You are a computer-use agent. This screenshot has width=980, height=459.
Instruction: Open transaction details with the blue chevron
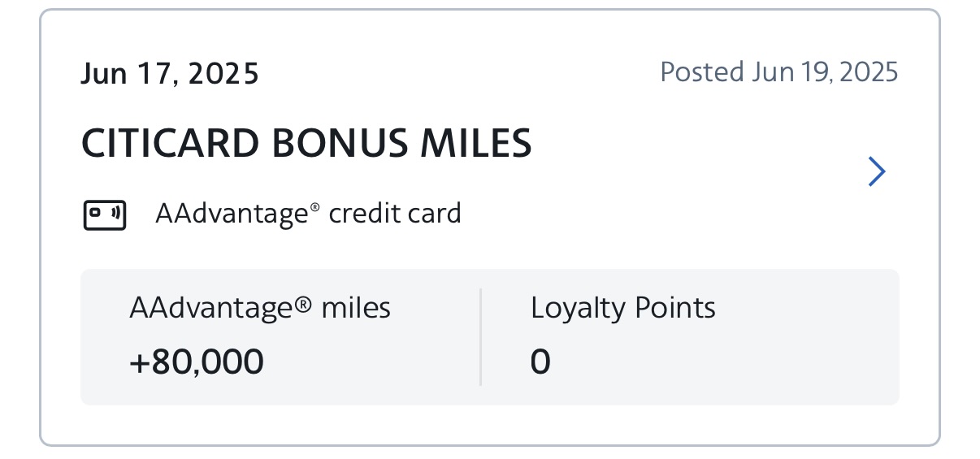coord(876,171)
